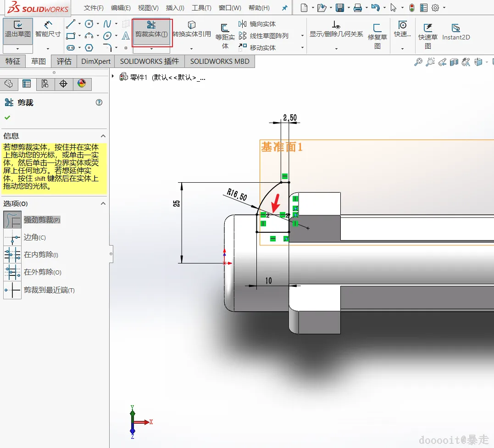Open dropdown under Display/Delete Relations
The image size is (494, 448).
336,49
